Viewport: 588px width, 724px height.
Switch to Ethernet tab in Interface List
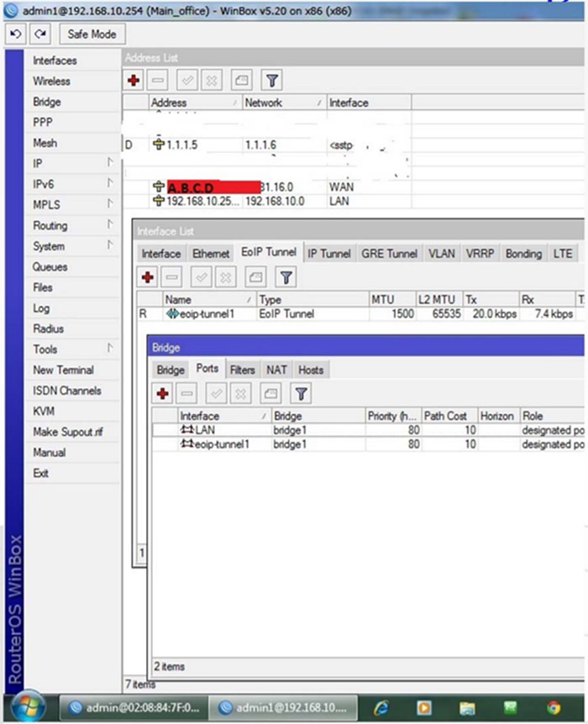(211, 254)
